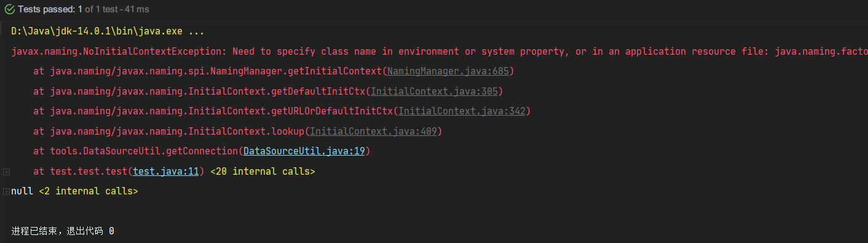This screenshot has height=243, width=868.
Task: Open the InitialContext.java:305 link
Action: pos(434,92)
